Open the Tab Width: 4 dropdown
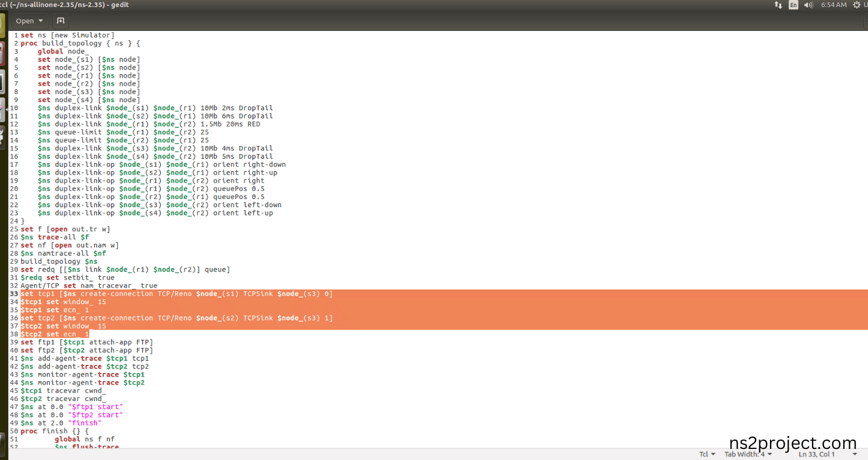The image size is (868, 460). [x=748, y=454]
